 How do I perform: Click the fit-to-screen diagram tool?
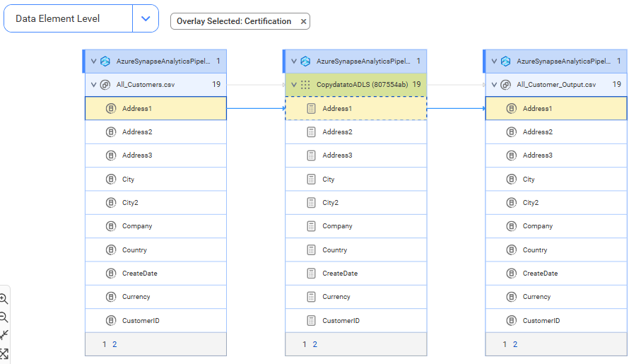4,354
